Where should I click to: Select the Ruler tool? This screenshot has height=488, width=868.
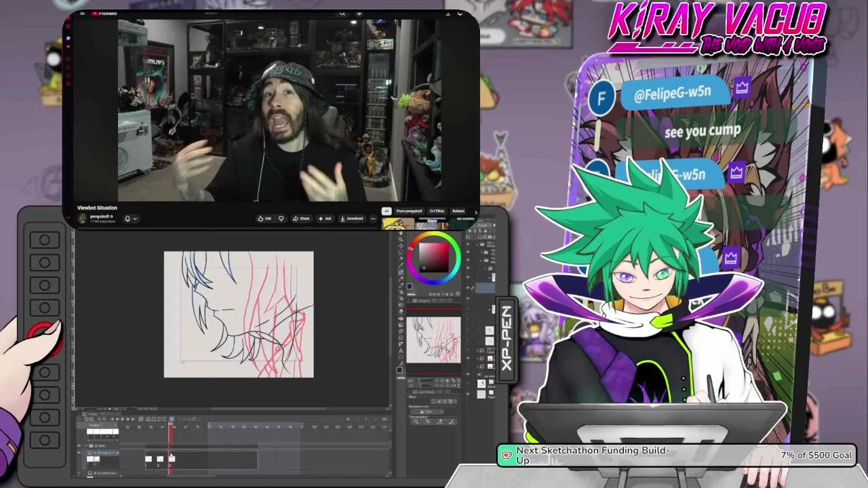coord(401,344)
